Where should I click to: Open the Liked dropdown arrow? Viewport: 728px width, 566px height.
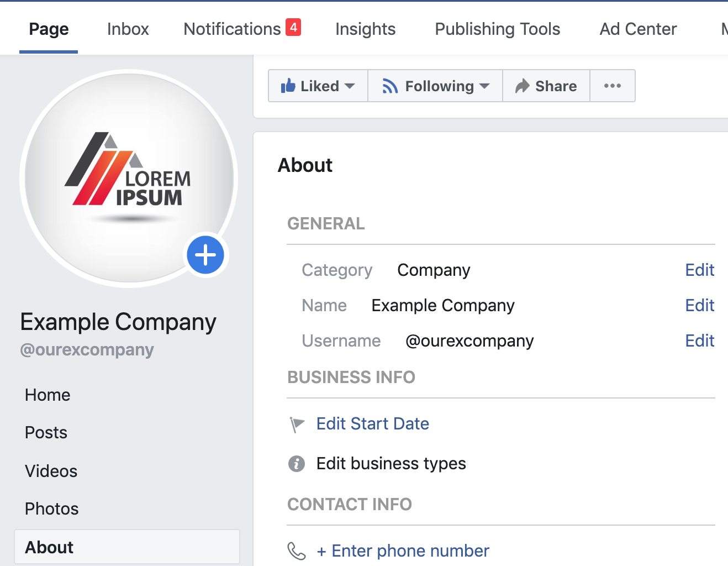[350, 86]
